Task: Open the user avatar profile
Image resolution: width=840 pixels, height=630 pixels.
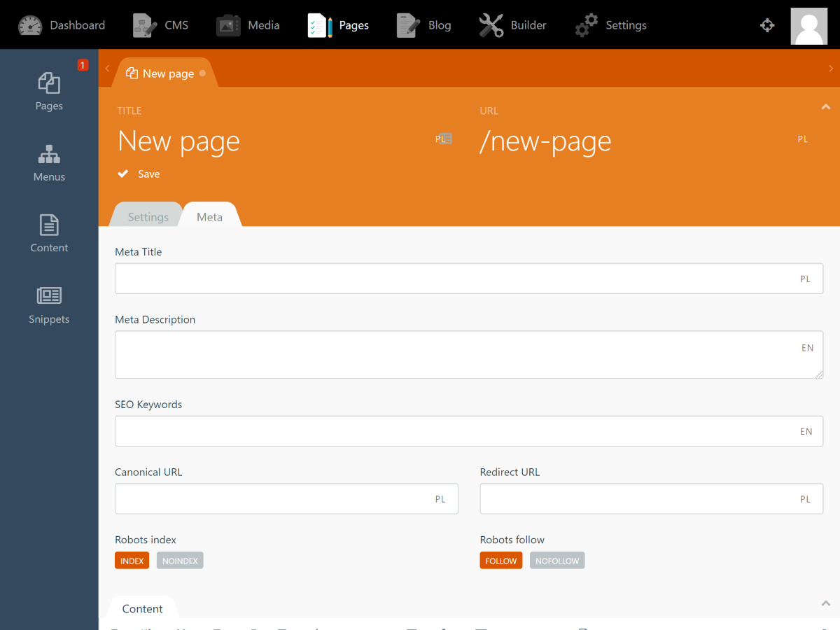Action: coord(809,26)
